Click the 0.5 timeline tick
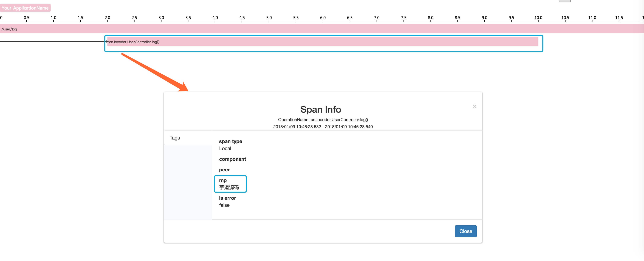The width and height of the screenshot is (644, 261). click(x=27, y=18)
